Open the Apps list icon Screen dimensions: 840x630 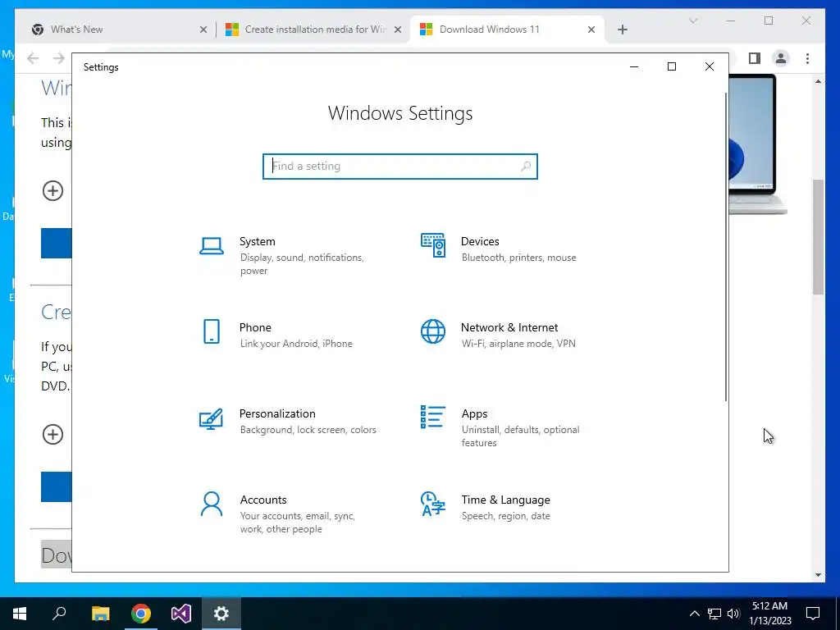point(433,417)
